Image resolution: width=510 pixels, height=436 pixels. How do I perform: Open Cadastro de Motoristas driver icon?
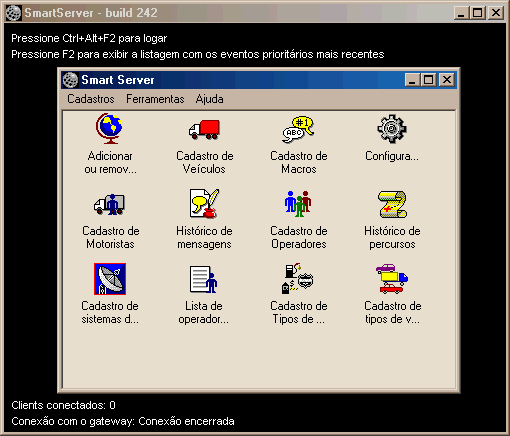click(x=110, y=204)
